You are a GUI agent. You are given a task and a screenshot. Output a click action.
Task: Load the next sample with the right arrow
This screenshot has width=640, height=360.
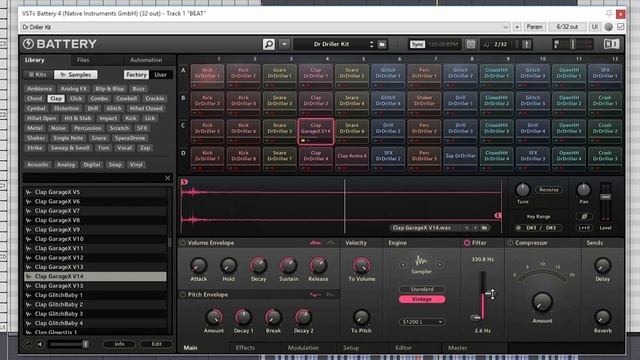[476, 228]
